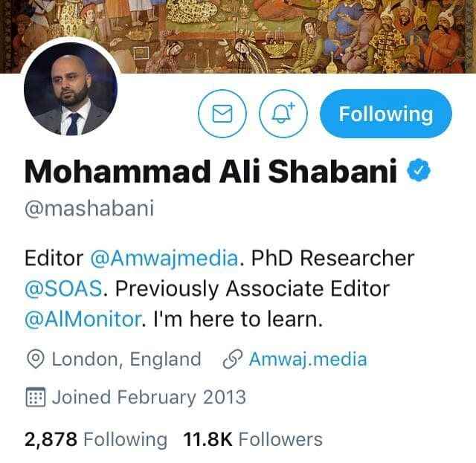This screenshot has height=463, width=476.
Task: Open direct message envelope icon
Action: [x=222, y=114]
